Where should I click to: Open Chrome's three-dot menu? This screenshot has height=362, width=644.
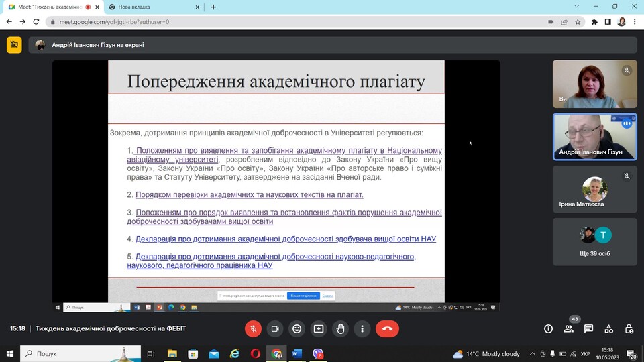pos(635,21)
